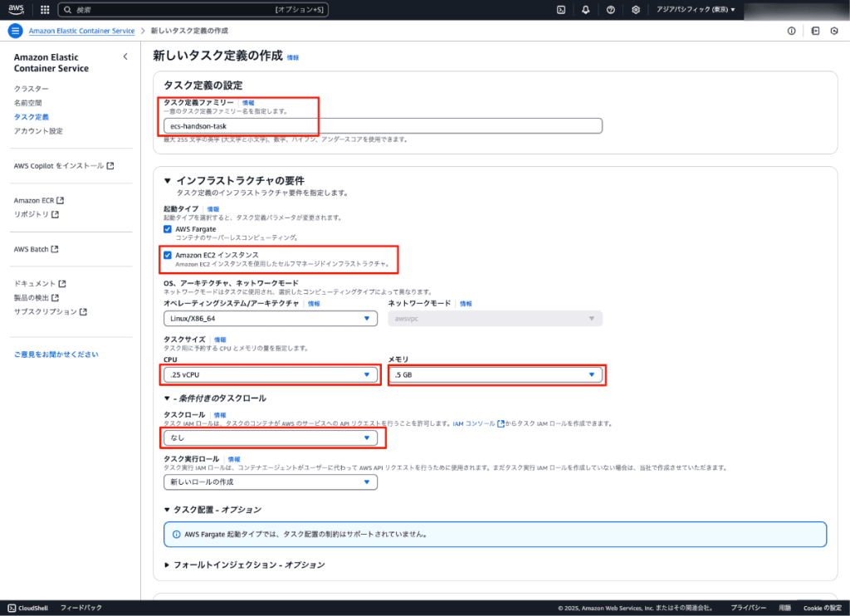The image size is (850, 616).
Task: Toggle the AWS Fargate checkbox
Action: pyautogui.click(x=168, y=228)
